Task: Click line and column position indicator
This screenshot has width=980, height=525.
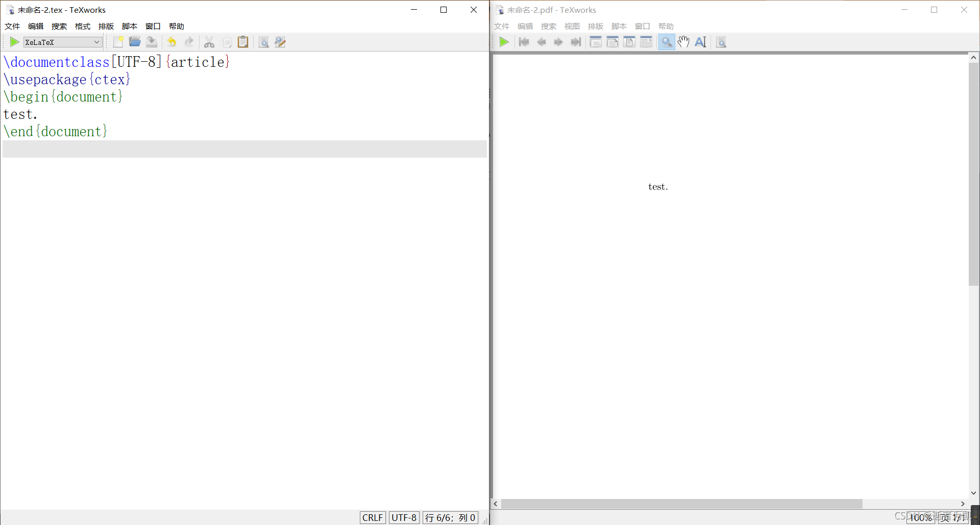Action: 450,517
